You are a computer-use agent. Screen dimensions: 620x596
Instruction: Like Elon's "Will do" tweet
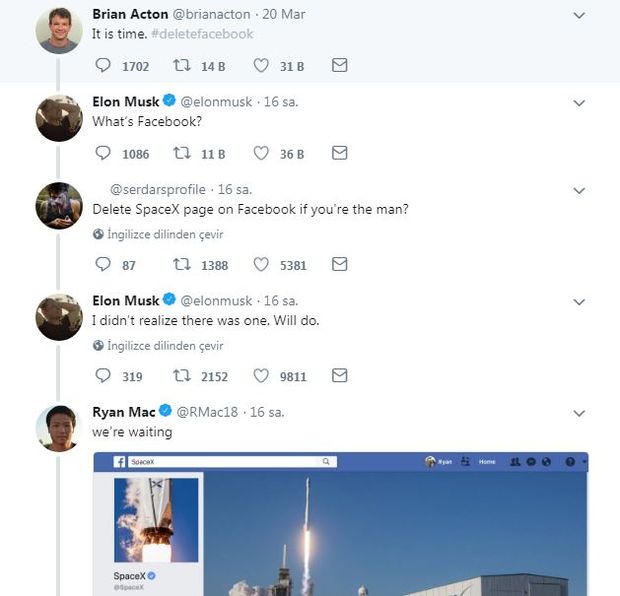(x=261, y=375)
